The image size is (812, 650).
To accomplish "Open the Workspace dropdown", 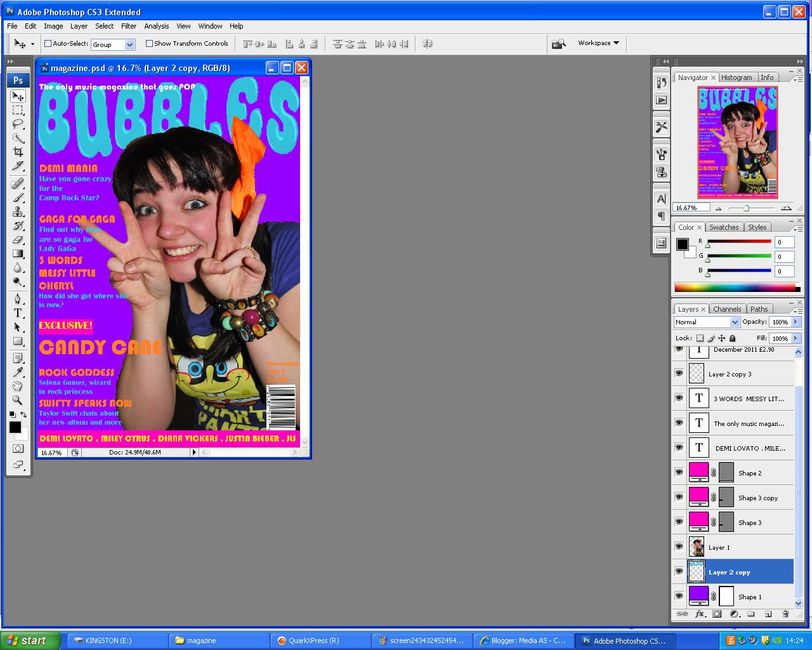I will pyautogui.click(x=598, y=43).
